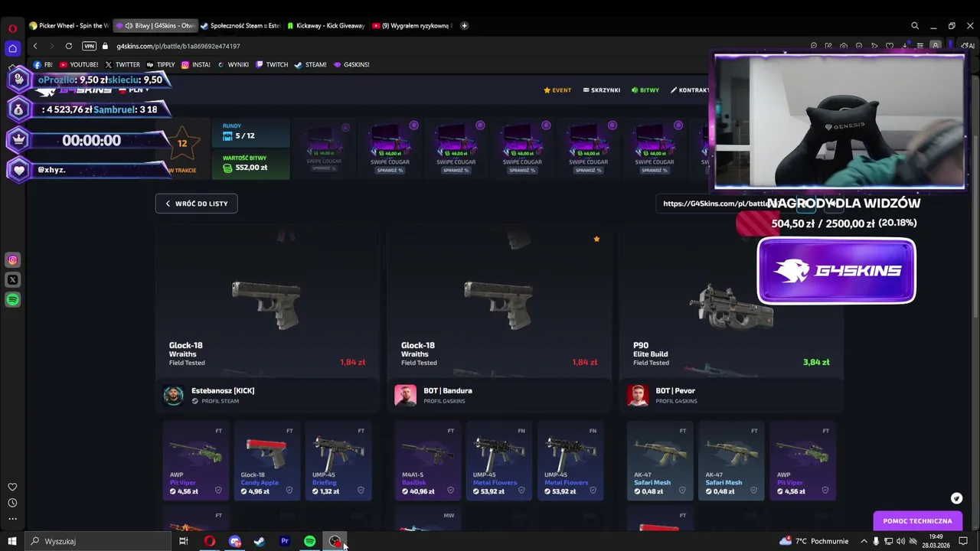Image resolution: width=980 pixels, height=551 pixels.
Task: Select M4A1-S Basilisk item card
Action: point(428,461)
